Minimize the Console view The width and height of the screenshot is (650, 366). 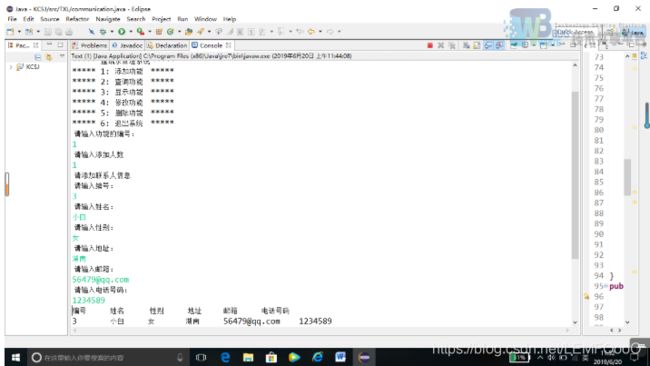[x=562, y=44]
